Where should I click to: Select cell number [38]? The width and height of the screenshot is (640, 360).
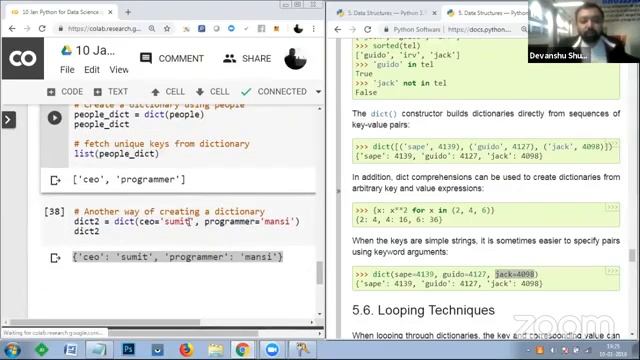click(54, 211)
